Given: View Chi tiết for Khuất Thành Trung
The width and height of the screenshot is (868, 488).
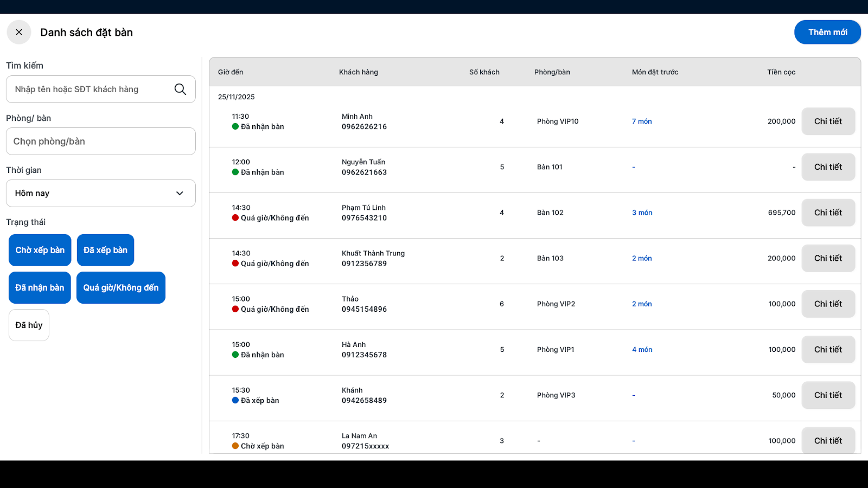Looking at the screenshot, I should pos(828,258).
